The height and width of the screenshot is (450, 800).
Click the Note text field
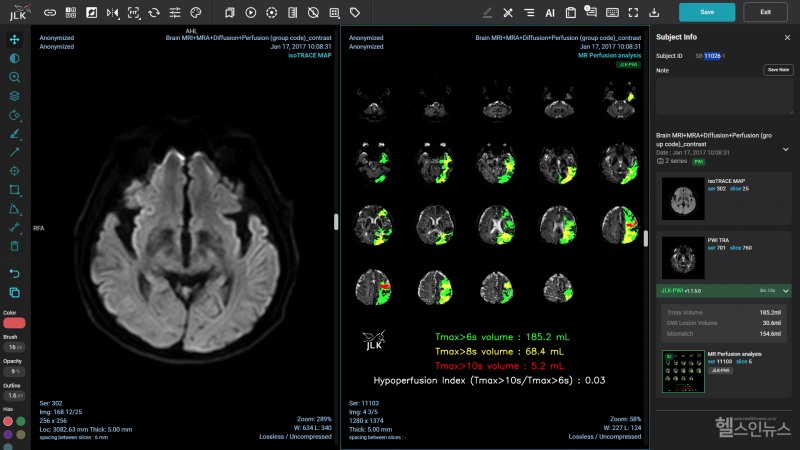pyautogui.click(x=724, y=96)
